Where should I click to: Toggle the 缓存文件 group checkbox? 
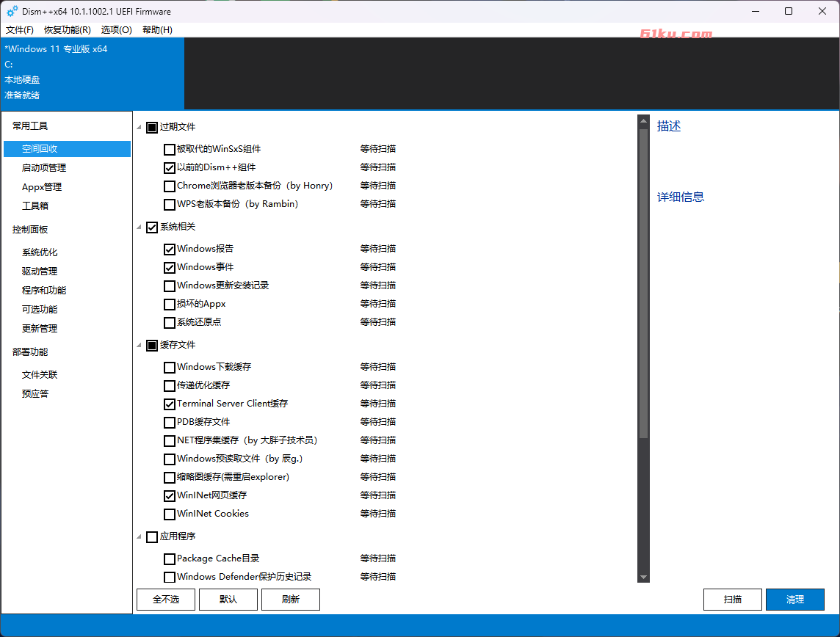(x=152, y=345)
